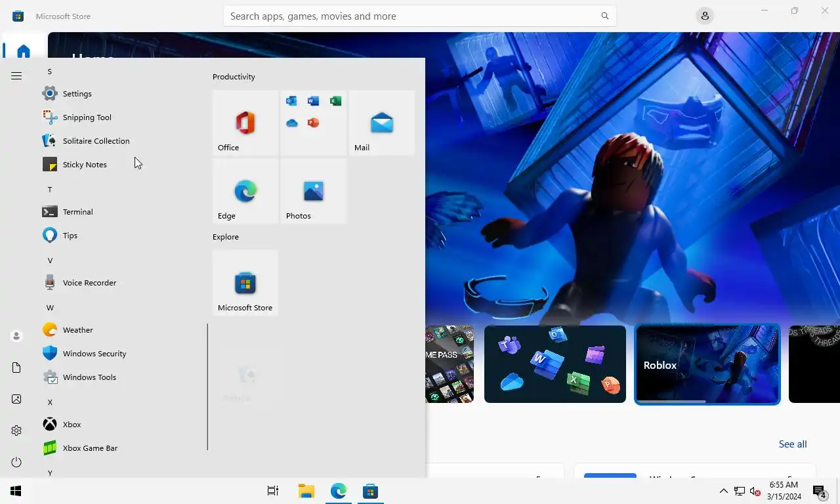The height and width of the screenshot is (504, 840).
Task: Open Pictures from the Start sidebar
Action: coord(16,399)
